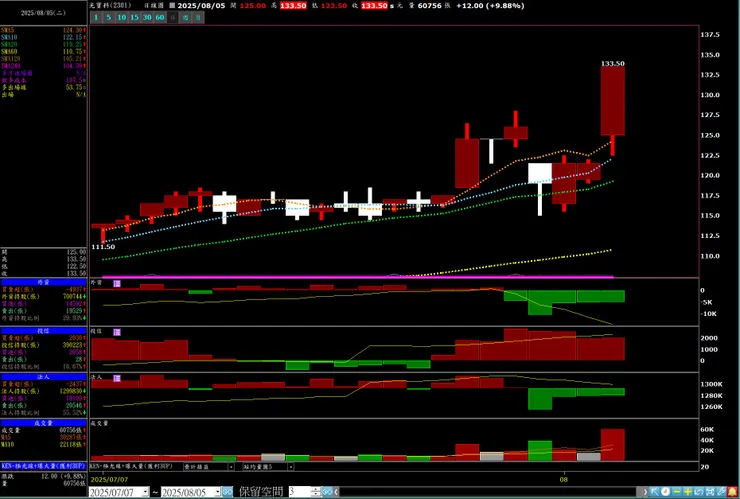Click the 投信 panel header
This screenshot has width=740, height=499.
(x=43, y=331)
